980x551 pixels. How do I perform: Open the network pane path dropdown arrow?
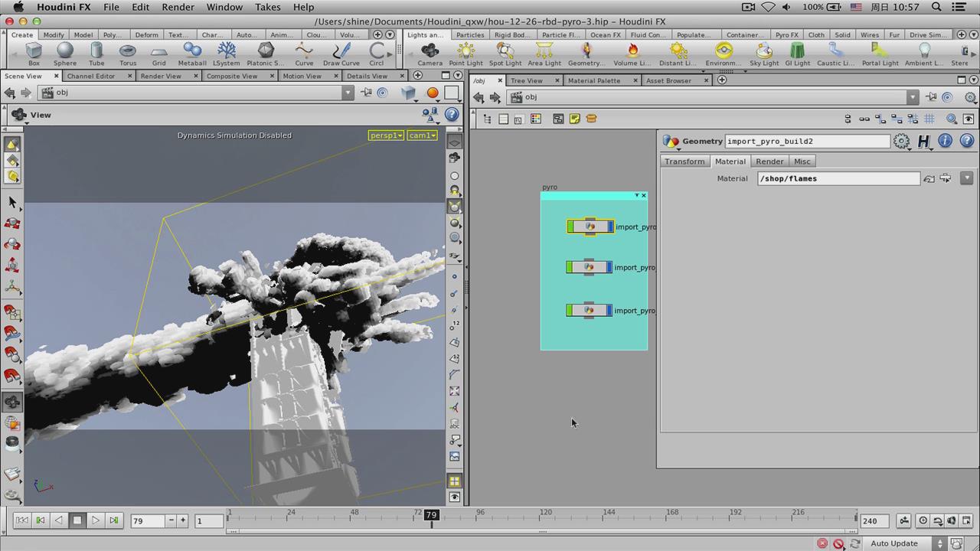point(913,97)
